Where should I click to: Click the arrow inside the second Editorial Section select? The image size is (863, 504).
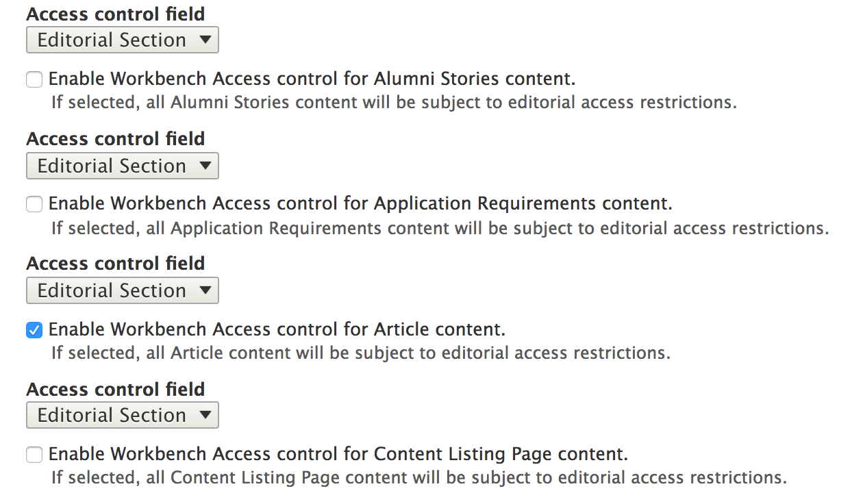[205, 165]
